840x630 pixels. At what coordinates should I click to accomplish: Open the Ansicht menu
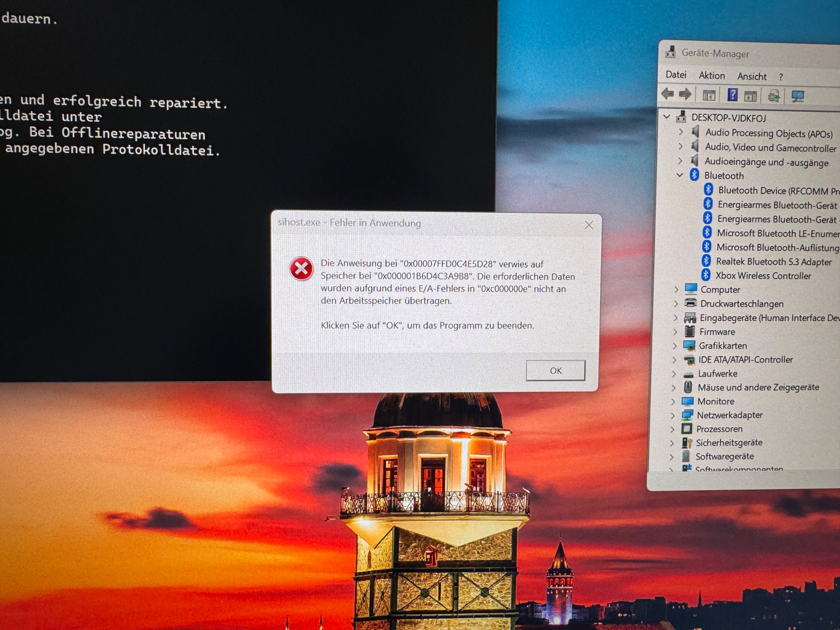coord(752,76)
